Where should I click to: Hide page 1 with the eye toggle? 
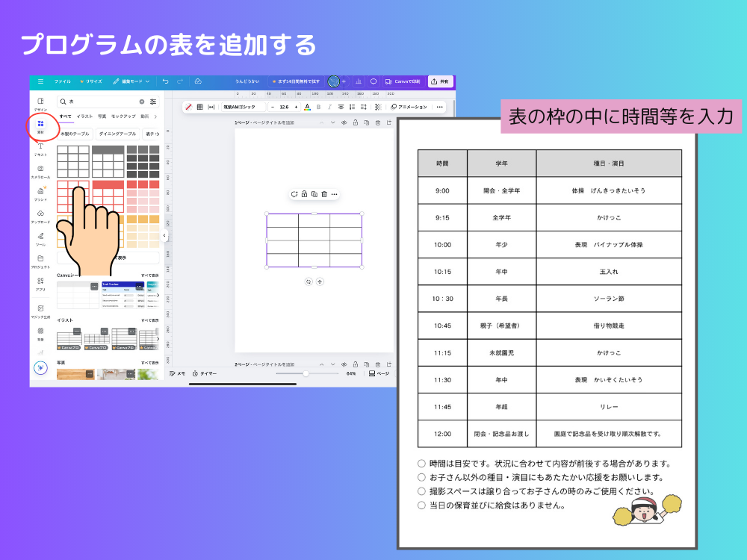point(344,123)
